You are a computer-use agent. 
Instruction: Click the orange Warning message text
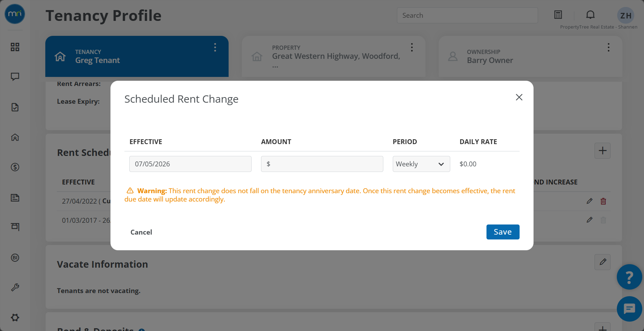320,195
